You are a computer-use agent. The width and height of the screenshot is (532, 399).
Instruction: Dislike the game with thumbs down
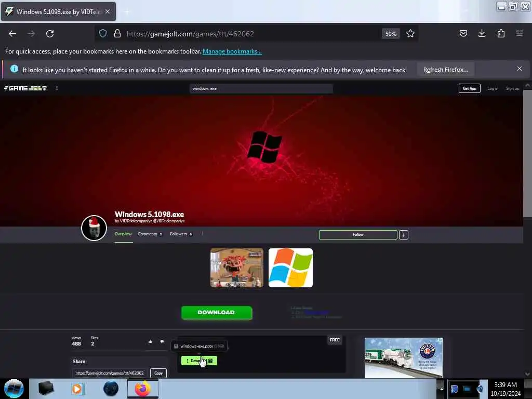(x=162, y=342)
